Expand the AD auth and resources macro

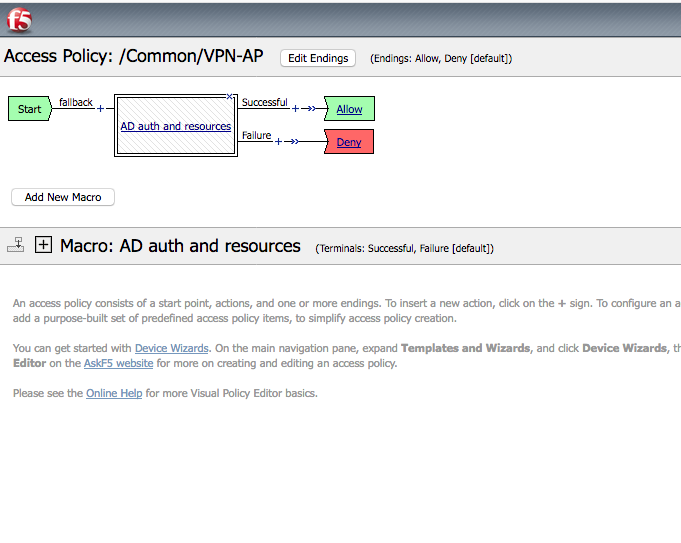(x=43, y=245)
